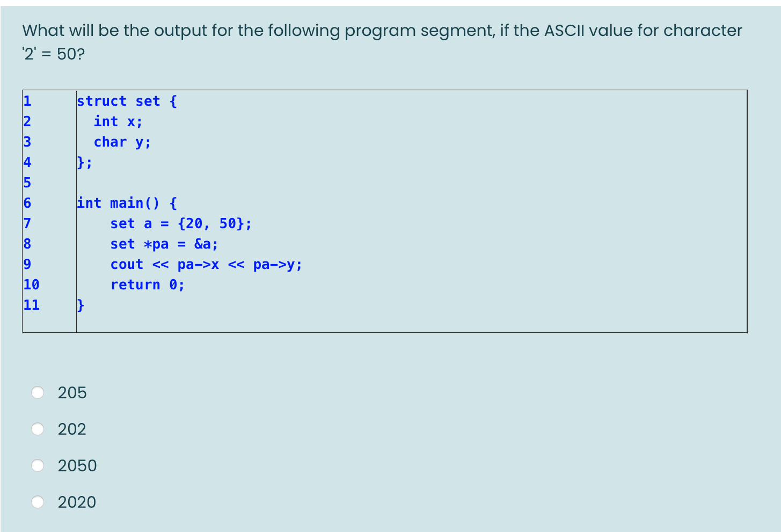The height and width of the screenshot is (532, 781).
Task: Click the "set *pa = &a;" line
Action: (164, 244)
